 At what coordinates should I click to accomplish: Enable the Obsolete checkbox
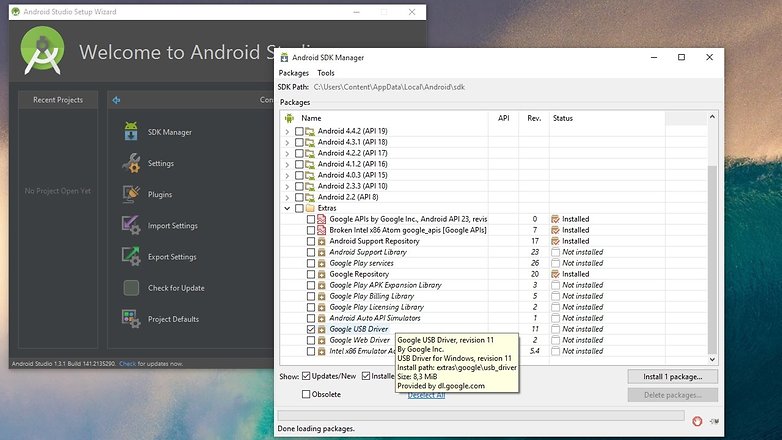[x=306, y=394]
